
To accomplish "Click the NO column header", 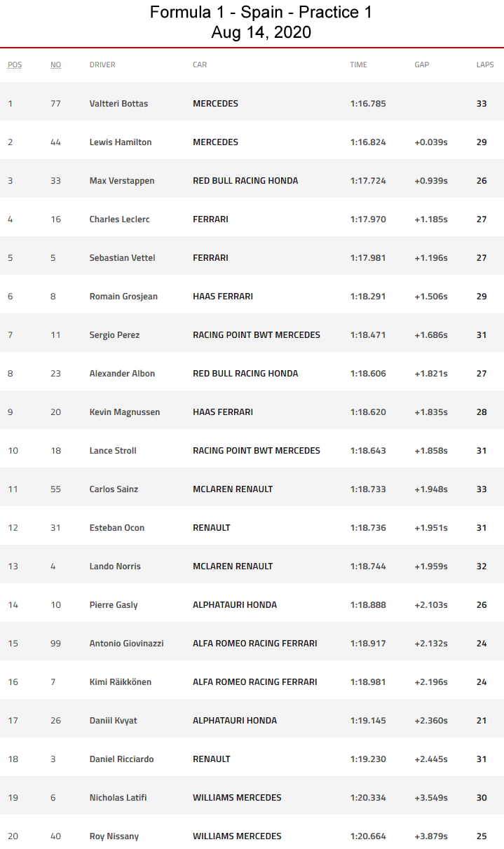I will [55, 64].
